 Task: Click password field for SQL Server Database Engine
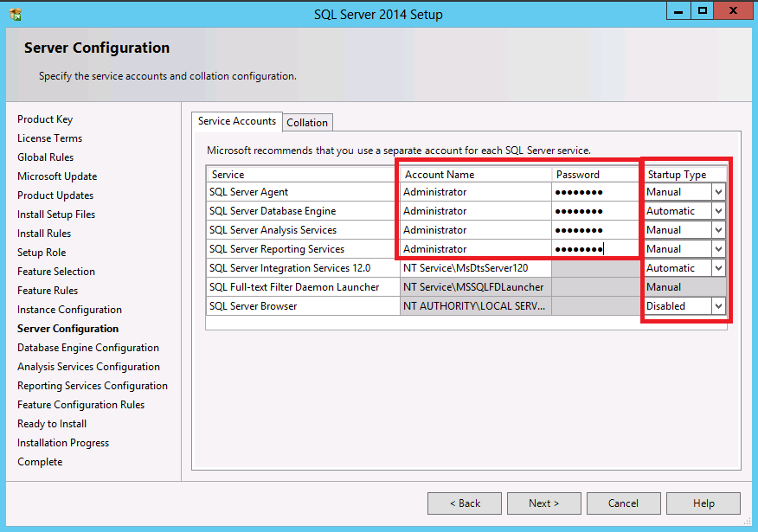(x=595, y=211)
